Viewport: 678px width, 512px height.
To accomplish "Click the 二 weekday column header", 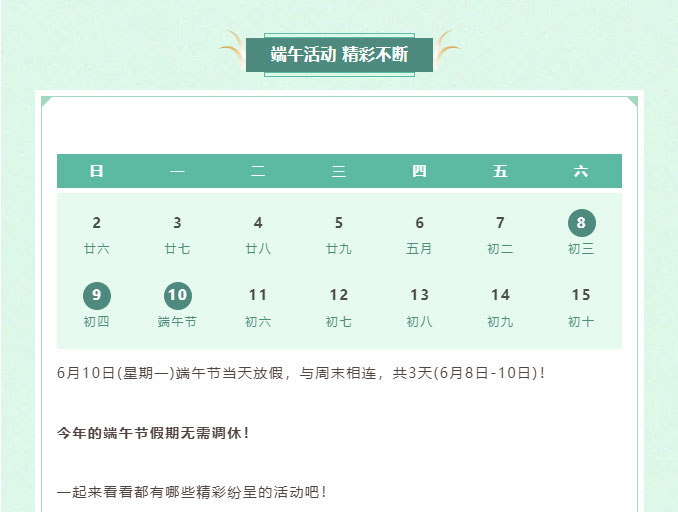I will (258, 171).
